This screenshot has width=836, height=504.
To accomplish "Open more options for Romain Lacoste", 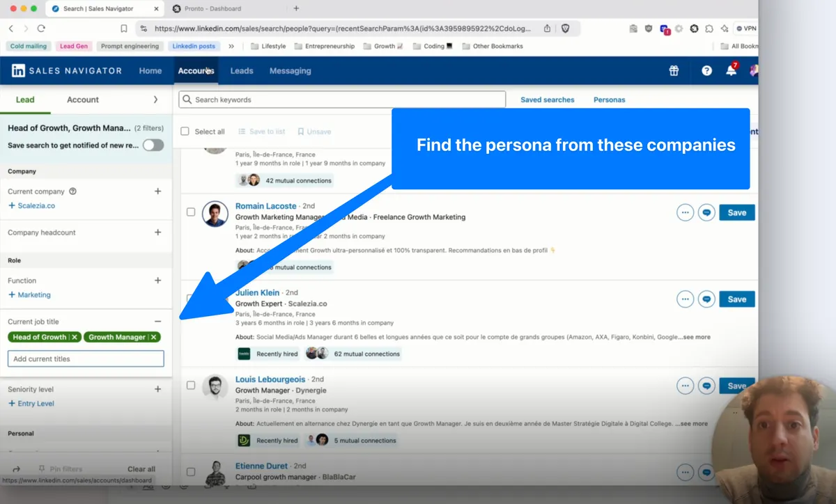I will (x=685, y=213).
